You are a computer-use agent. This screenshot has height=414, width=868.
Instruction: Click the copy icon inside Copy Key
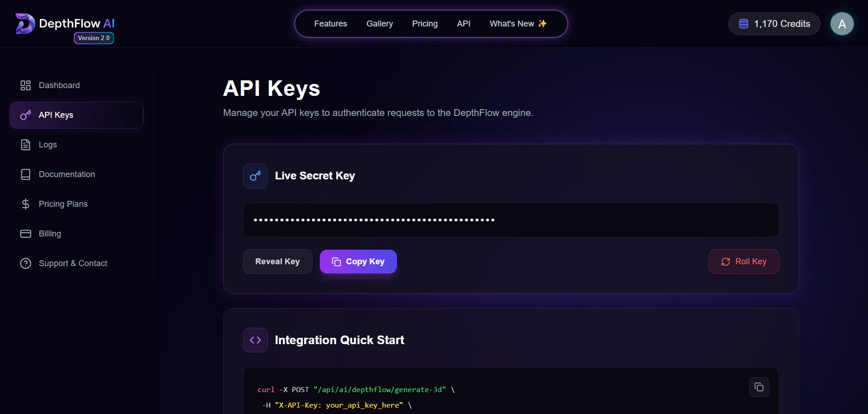336,262
